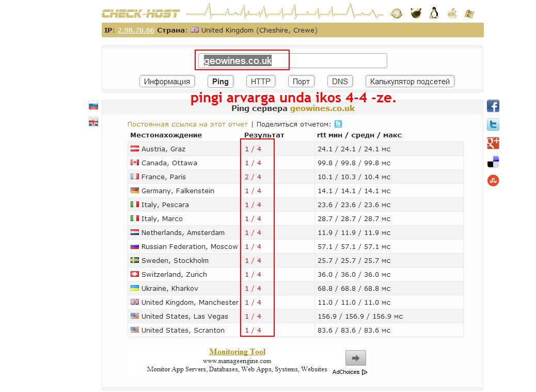Share via the StumbleUpon icon

[493, 180]
